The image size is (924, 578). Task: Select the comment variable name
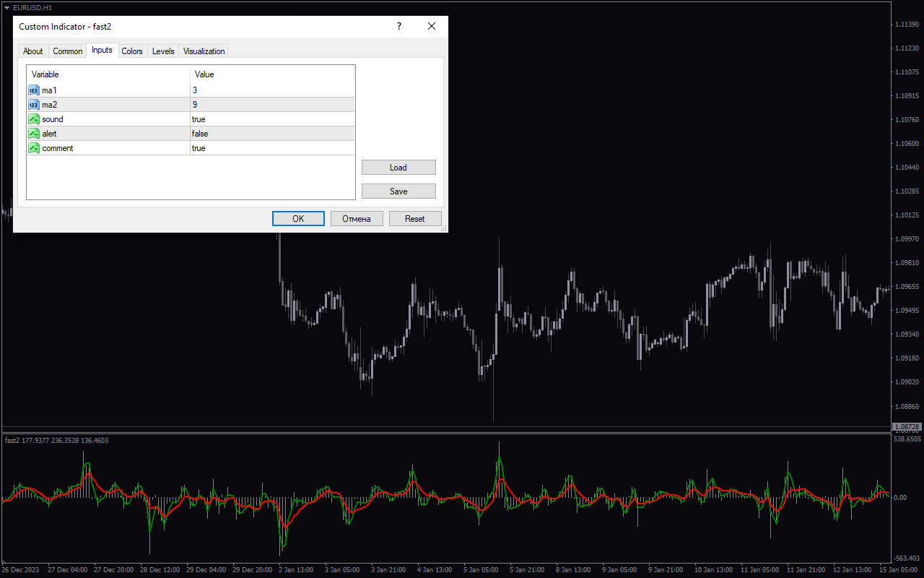[58, 148]
